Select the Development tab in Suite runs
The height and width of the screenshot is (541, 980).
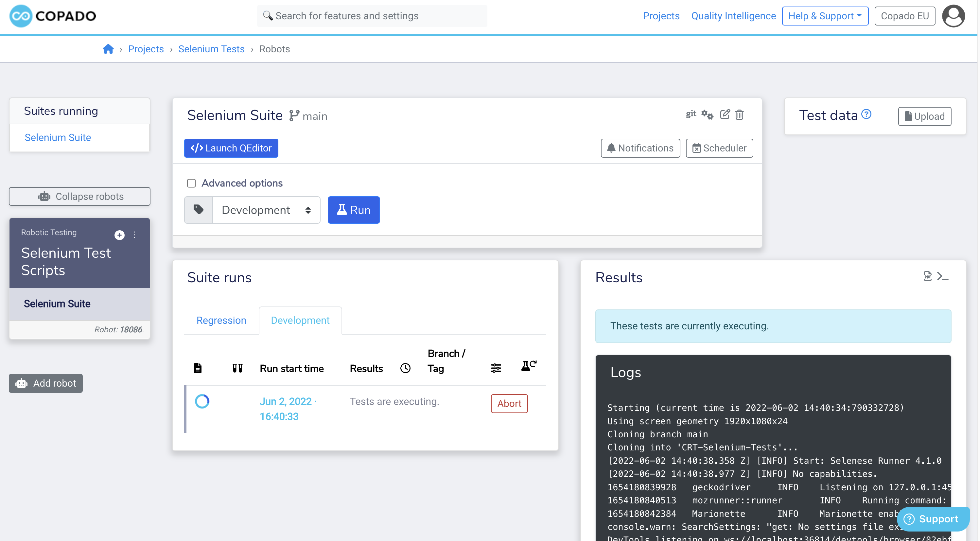click(300, 320)
